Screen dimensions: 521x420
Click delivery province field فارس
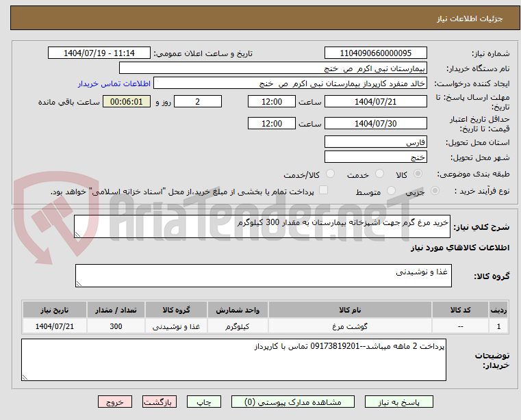[375, 142]
